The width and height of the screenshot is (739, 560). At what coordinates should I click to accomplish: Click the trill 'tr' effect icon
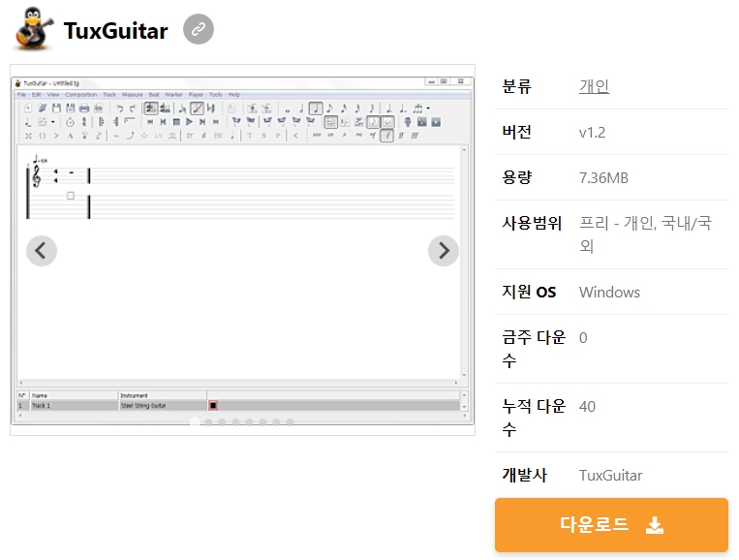pos(190,136)
